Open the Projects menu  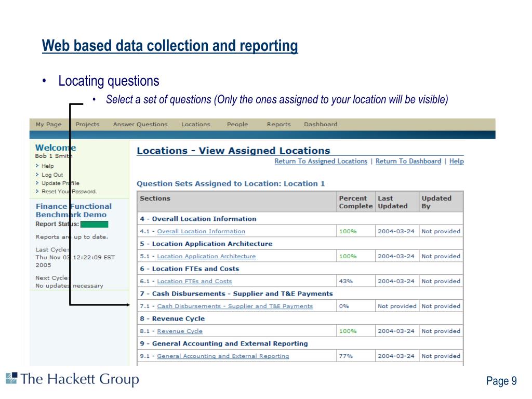pos(87,124)
